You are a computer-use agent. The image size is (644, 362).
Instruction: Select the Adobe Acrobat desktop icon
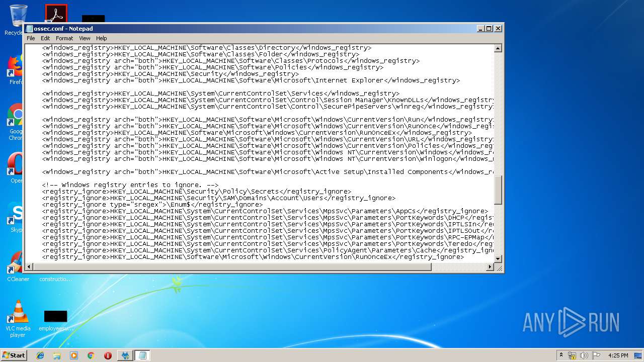coord(56,14)
